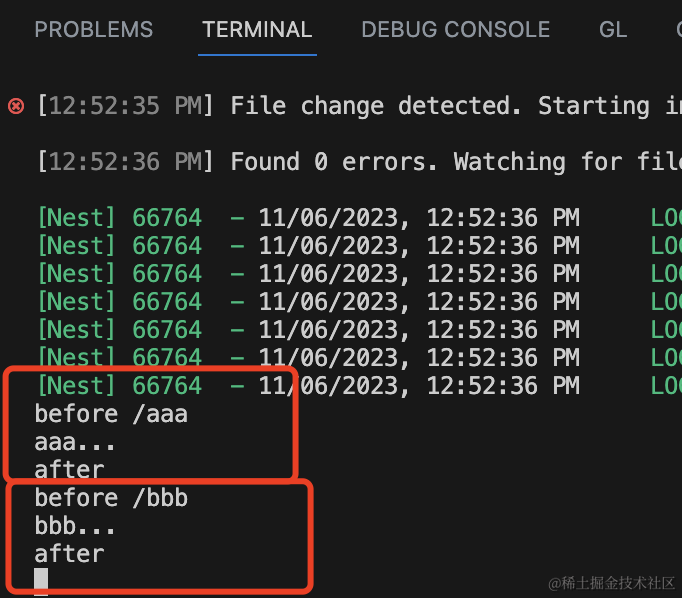Click process ID 66764 in the first Nest line
The width and height of the screenshot is (682, 598).
point(167,218)
